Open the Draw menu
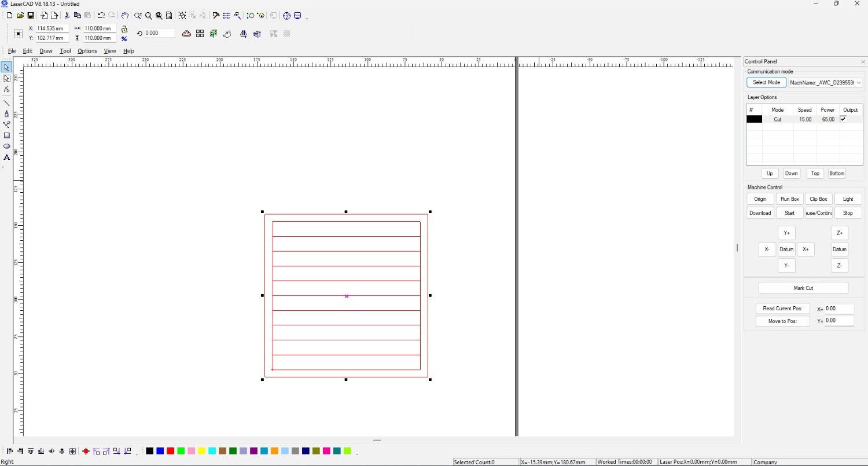868x466 pixels. pyautogui.click(x=46, y=51)
